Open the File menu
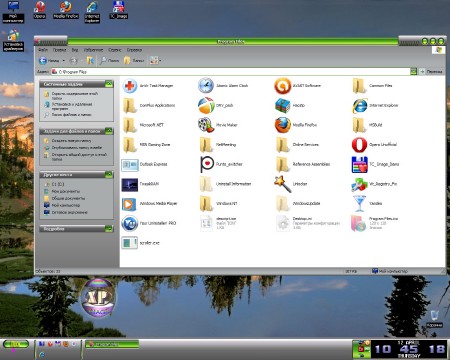Screen dimensions: 450x360 click(x=43, y=50)
